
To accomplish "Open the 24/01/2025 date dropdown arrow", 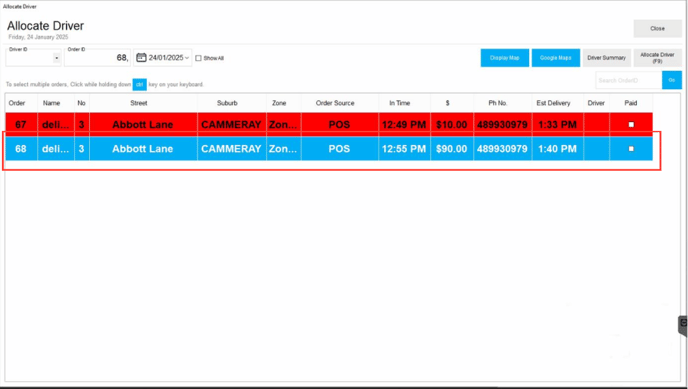I will pyautogui.click(x=187, y=58).
